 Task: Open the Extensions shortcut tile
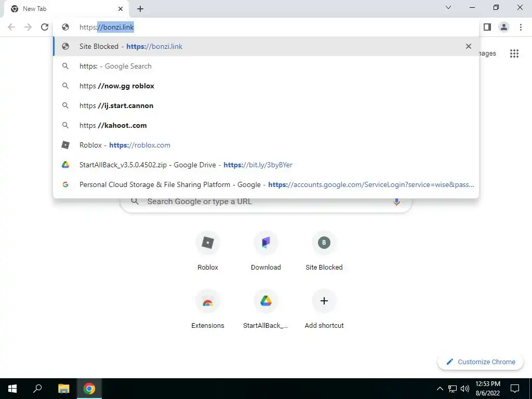coord(208,310)
